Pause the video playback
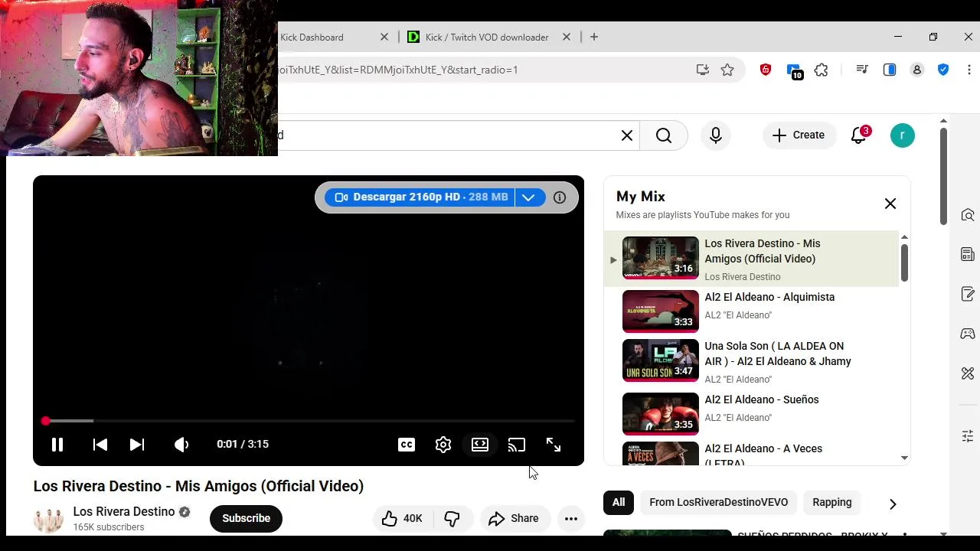The height and width of the screenshot is (551, 980). (57, 445)
